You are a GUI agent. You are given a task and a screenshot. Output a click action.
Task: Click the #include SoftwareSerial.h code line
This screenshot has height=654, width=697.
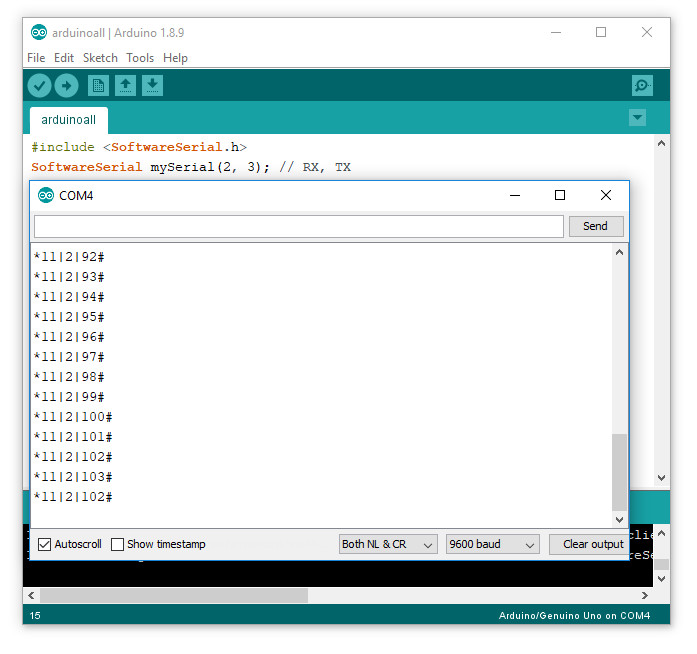[x=139, y=147]
